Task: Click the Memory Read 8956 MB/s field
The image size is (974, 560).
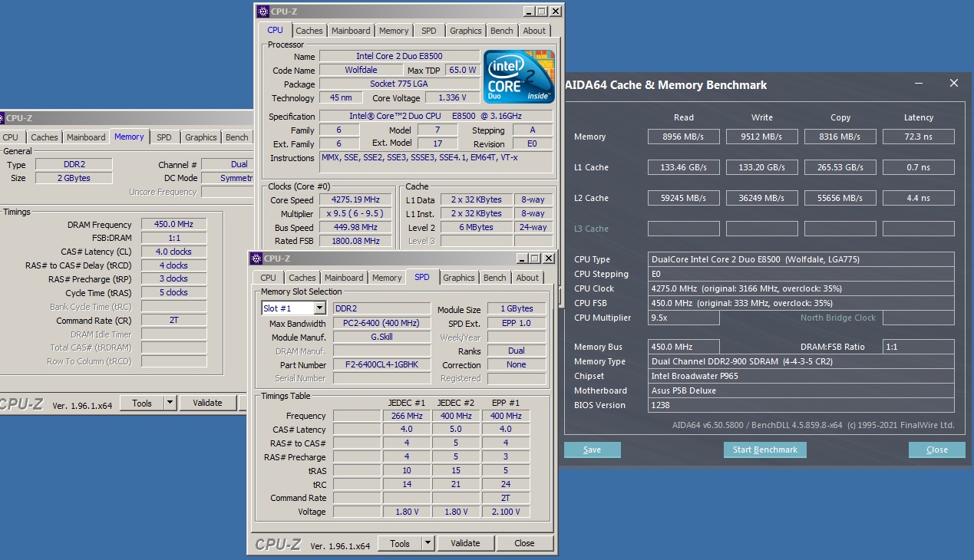Action: click(x=683, y=137)
